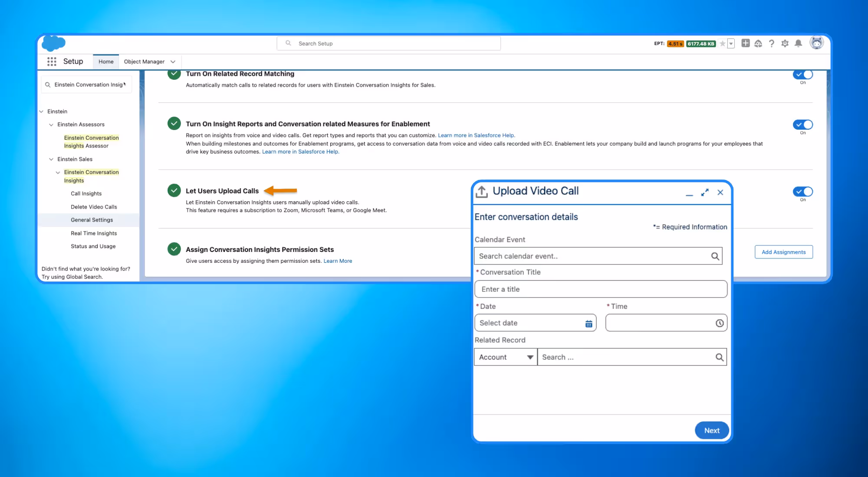The width and height of the screenshot is (868, 477).
Task: Click the 6177.48 KB size indicator
Action: 701,43
